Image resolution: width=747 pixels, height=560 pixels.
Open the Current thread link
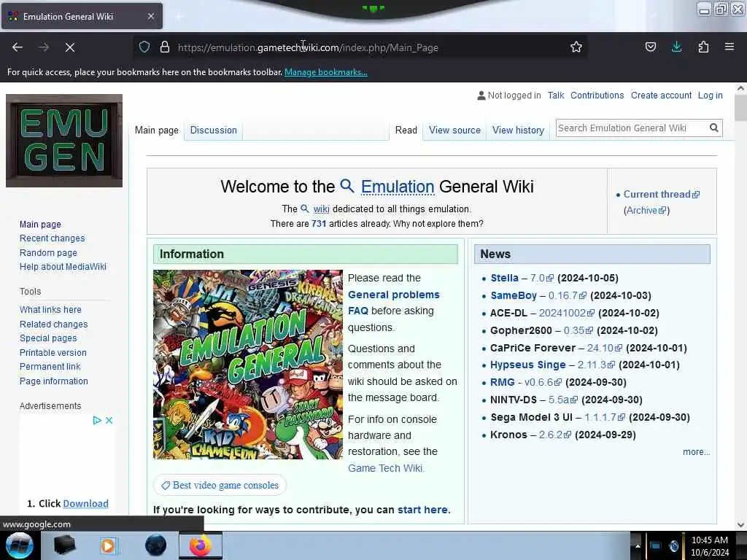point(661,194)
